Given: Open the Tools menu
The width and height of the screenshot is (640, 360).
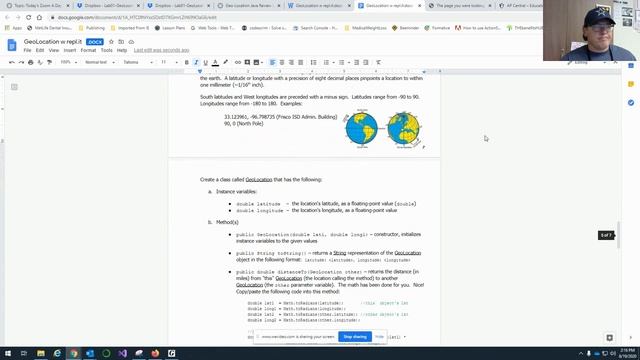Looking at the screenshot, I should click(x=107, y=50).
